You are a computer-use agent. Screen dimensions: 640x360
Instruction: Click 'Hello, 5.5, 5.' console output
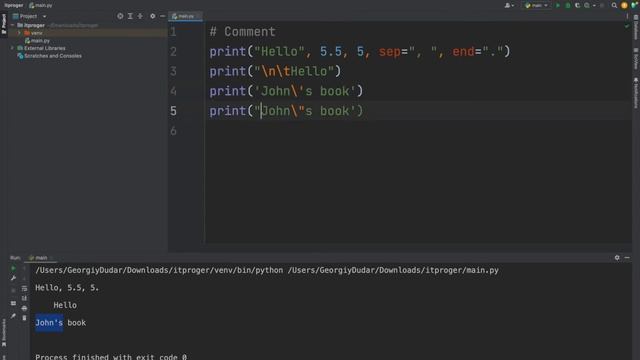67,288
